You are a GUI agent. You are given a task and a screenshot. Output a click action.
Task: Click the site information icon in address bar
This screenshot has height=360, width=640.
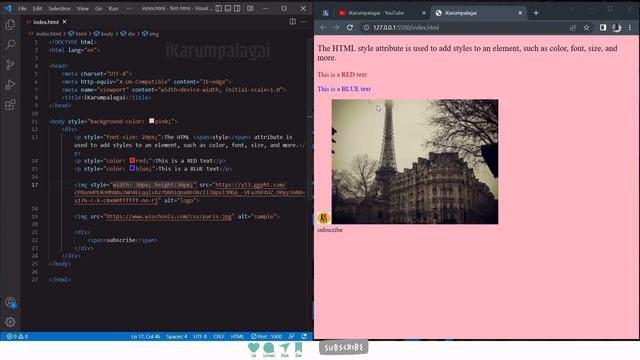pyautogui.click(x=367, y=27)
